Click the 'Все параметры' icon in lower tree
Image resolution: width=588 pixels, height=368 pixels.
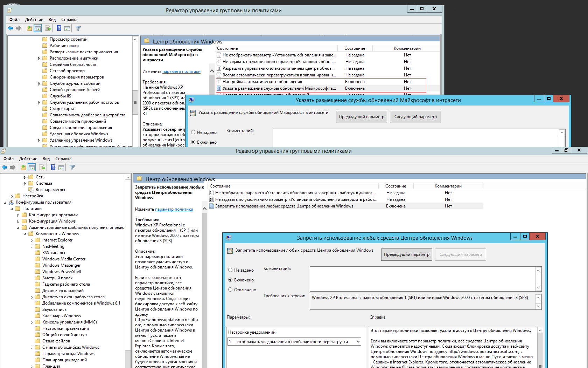click(31, 190)
